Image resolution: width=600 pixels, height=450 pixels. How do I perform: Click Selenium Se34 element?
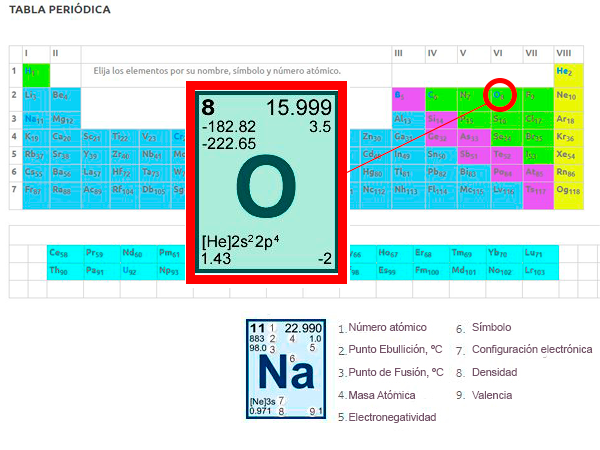[x=506, y=138]
